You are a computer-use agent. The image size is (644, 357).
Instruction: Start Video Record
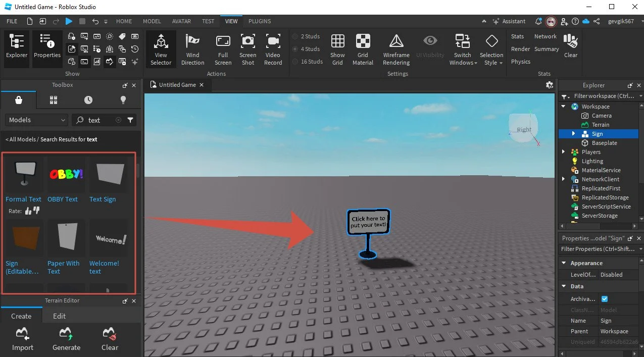tap(273, 49)
